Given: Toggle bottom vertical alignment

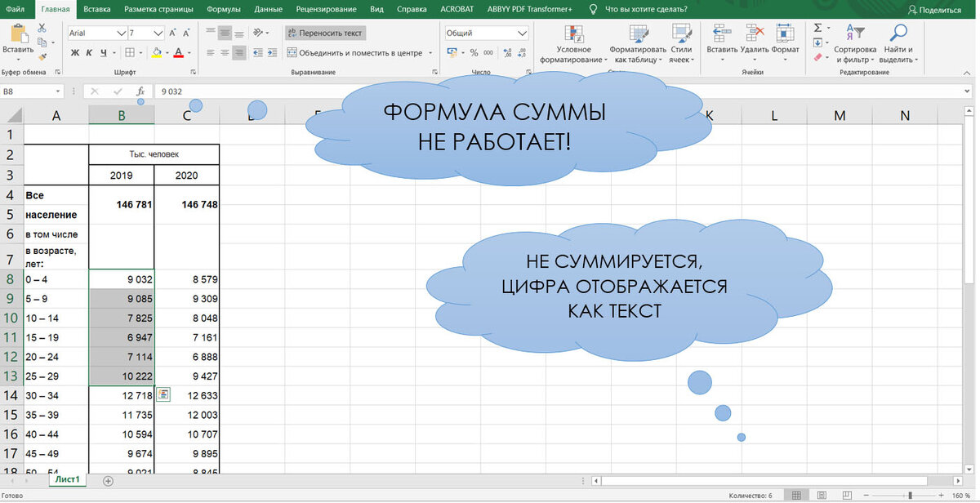Looking at the screenshot, I should [x=239, y=33].
